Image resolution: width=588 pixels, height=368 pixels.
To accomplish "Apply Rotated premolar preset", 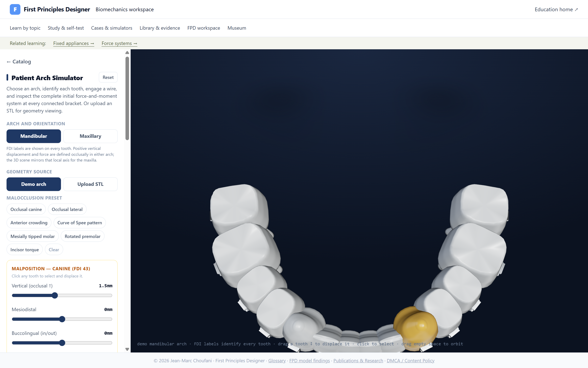I will [x=83, y=236].
